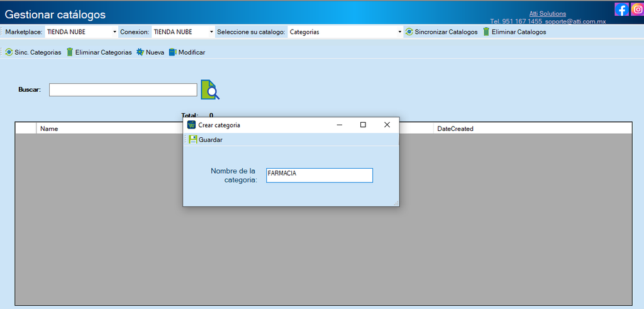Minimize the Crear categoria dialog
This screenshot has width=644, height=309.
coord(339,125)
